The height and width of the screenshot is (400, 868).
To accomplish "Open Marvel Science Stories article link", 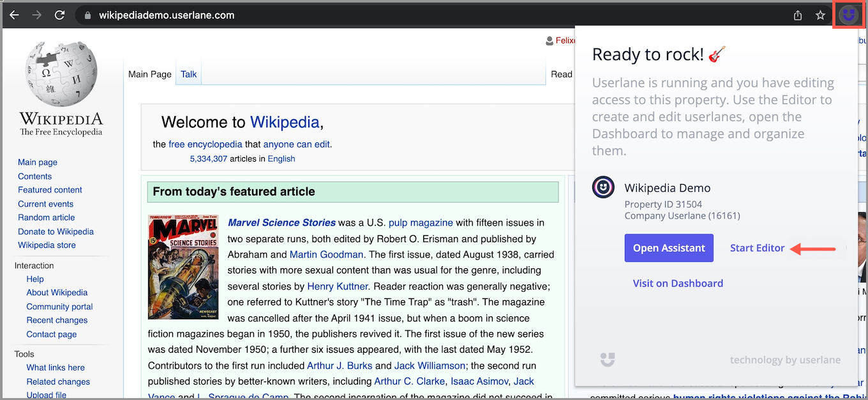I will pyautogui.click(x=281, y=222).
